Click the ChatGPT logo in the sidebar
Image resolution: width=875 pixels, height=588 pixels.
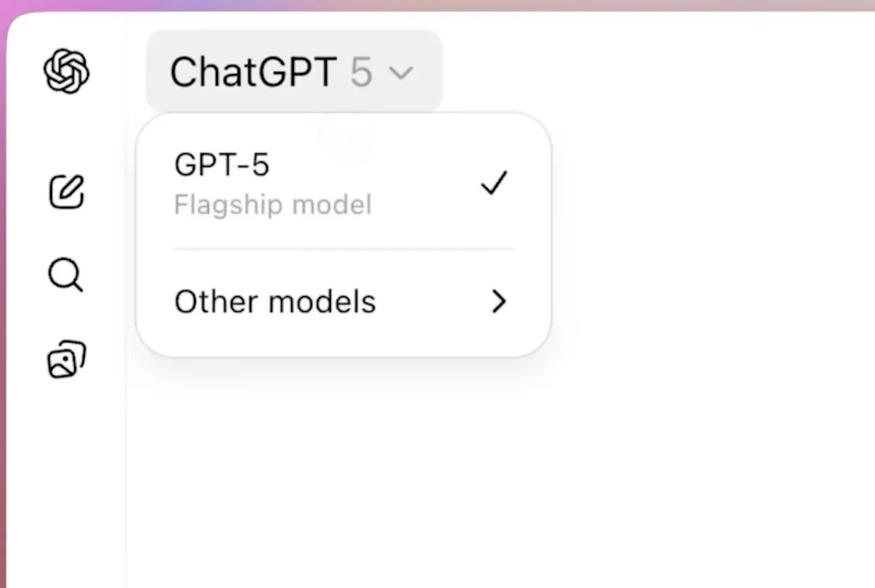click(x=67, y=71)
